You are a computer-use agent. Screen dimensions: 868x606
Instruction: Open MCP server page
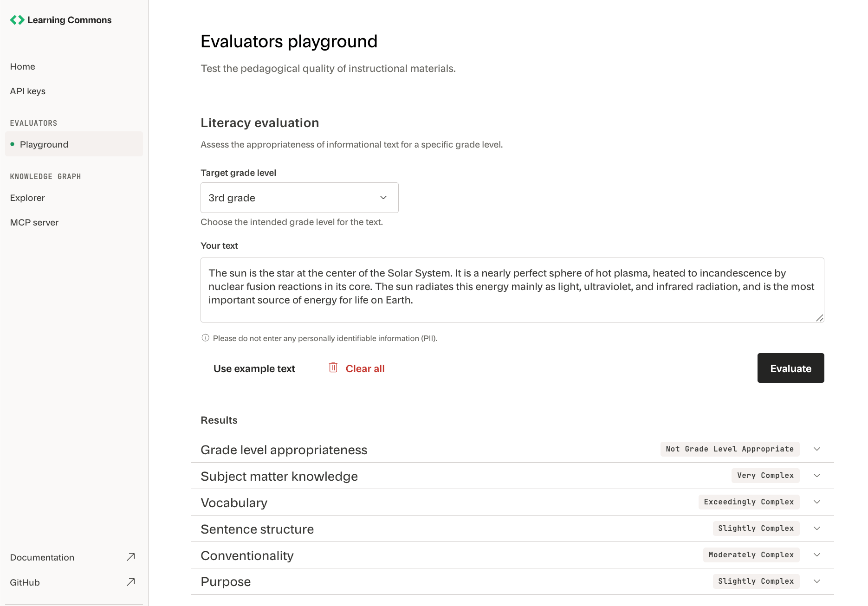[x=34, y=222]
